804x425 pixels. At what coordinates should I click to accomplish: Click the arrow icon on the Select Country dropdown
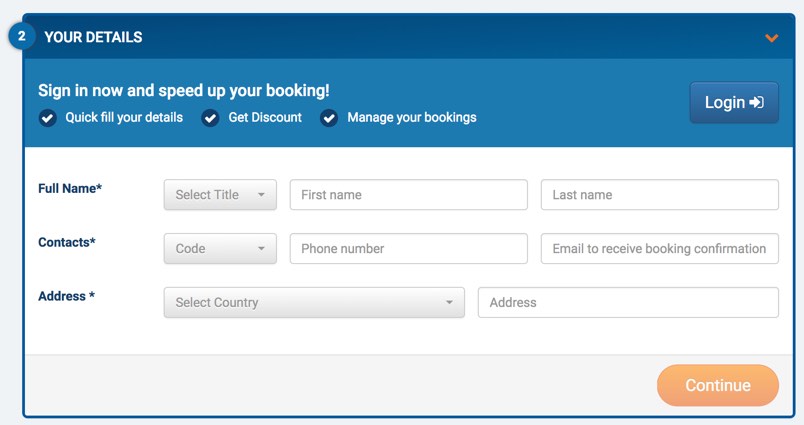(449, 302)
